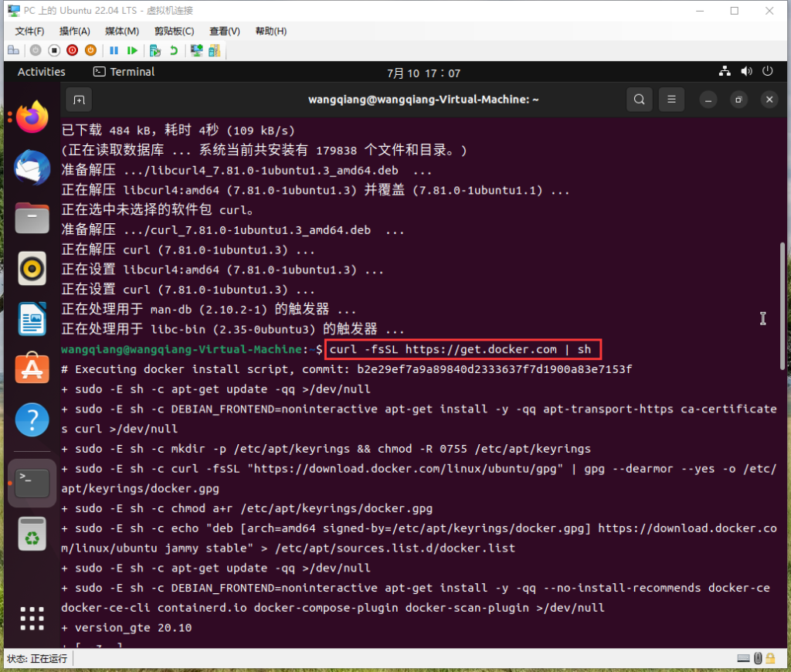The image size is (791, 672).
Task: Create a checkpoint of the virtual machine
Action: (154, 49)
